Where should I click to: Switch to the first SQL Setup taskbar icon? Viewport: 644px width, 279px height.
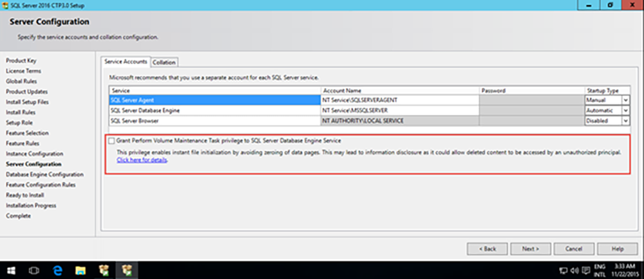(104, 271)
